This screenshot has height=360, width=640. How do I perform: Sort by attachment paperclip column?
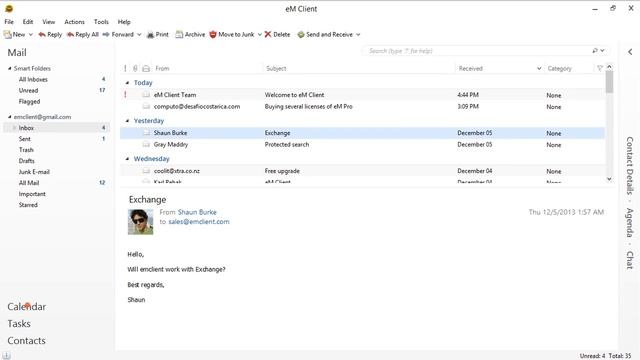[x=135, y=68]
